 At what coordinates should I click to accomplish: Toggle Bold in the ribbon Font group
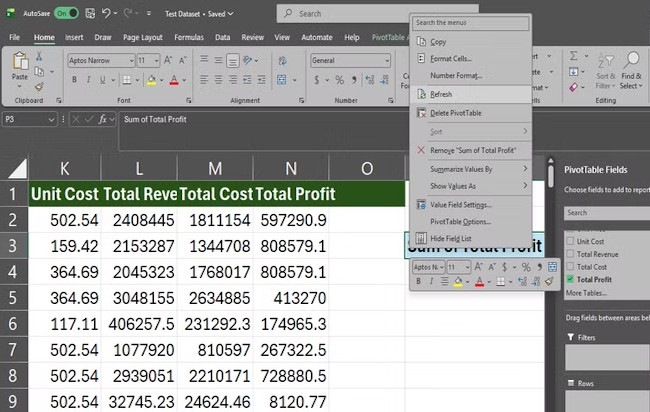pos(74,80)
